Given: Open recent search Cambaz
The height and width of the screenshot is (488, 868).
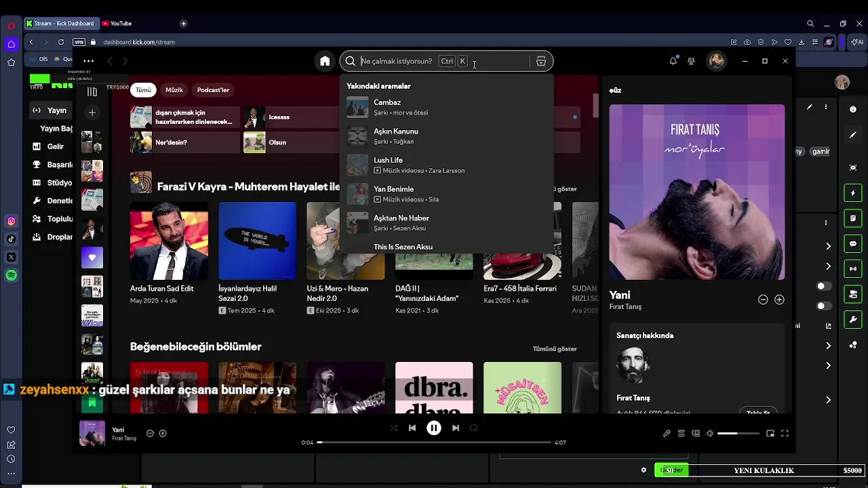Looking at the screenshot, I should pyautogui.click(x=446, y=107).
